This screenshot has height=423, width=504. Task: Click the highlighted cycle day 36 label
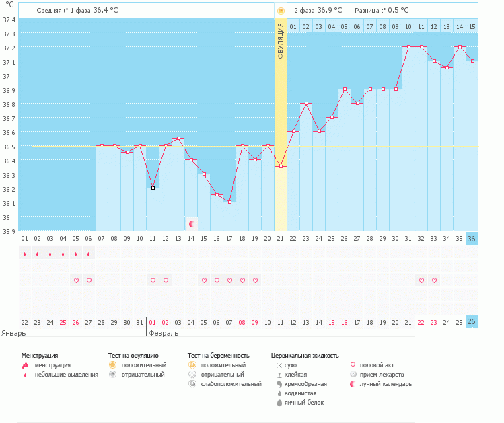click(x=472, y=239)
